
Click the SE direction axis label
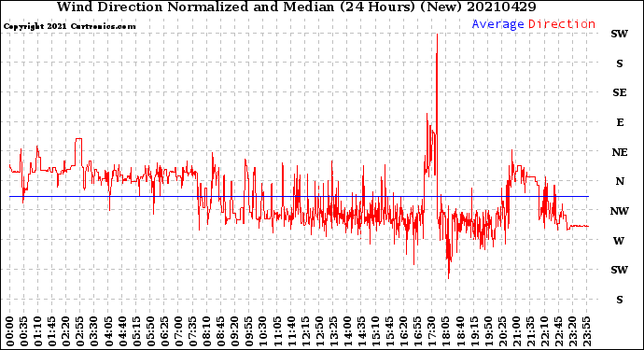(x=620, y=92)
